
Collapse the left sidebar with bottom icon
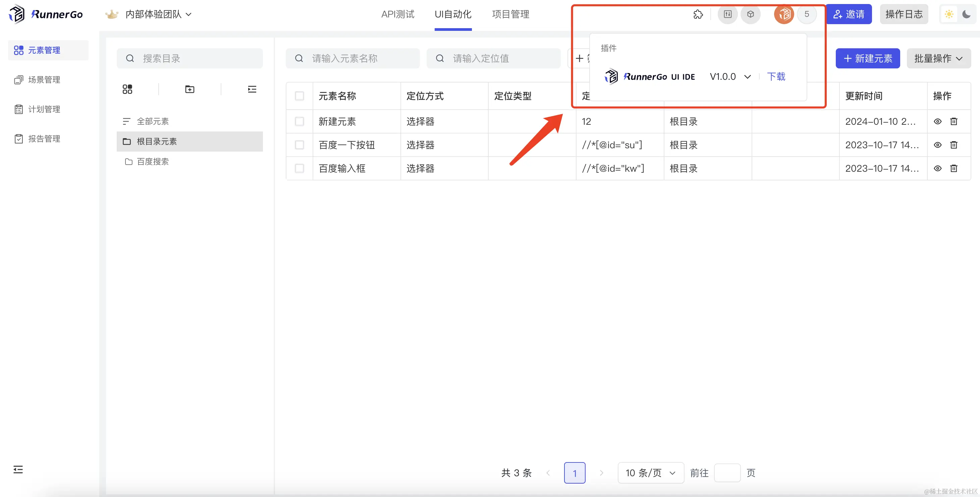click(x=18, y=469)
